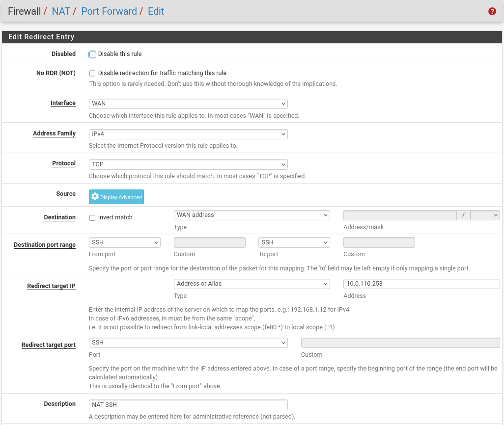Select the Edit breadcrumb entry

pyautogui.click(x=156, y=11)
